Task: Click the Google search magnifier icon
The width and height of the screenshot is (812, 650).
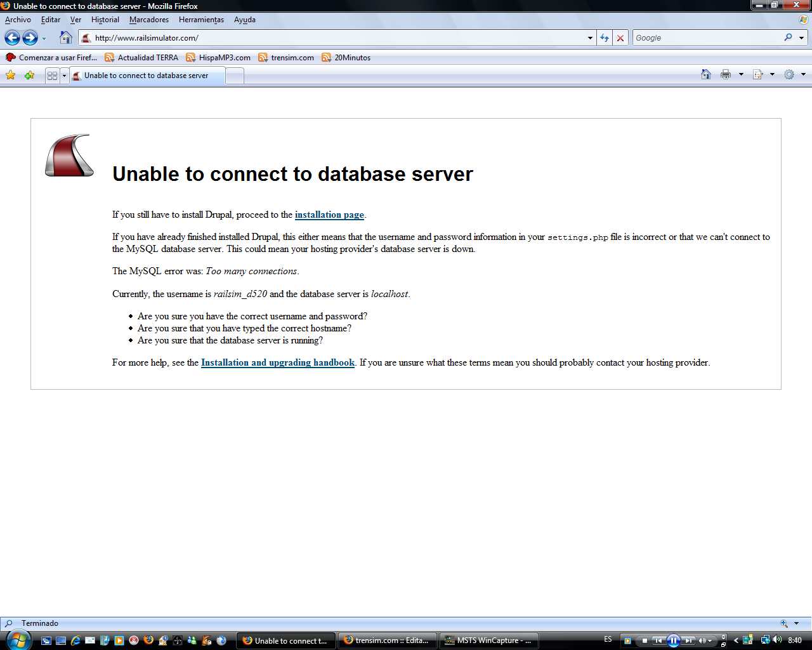Action: coord(788,37)
